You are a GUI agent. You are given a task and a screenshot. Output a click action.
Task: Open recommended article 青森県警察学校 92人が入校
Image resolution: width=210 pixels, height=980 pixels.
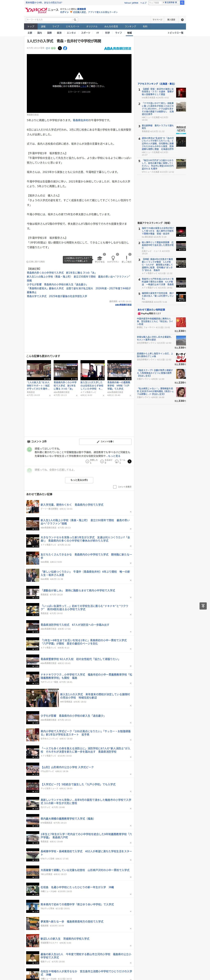[80, 659]
